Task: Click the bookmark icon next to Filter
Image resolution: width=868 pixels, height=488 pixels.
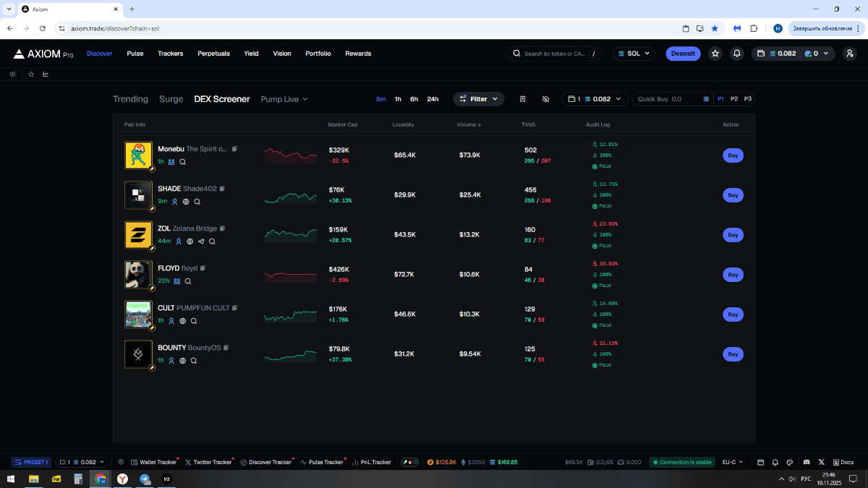Action: [x=522, y=99]
